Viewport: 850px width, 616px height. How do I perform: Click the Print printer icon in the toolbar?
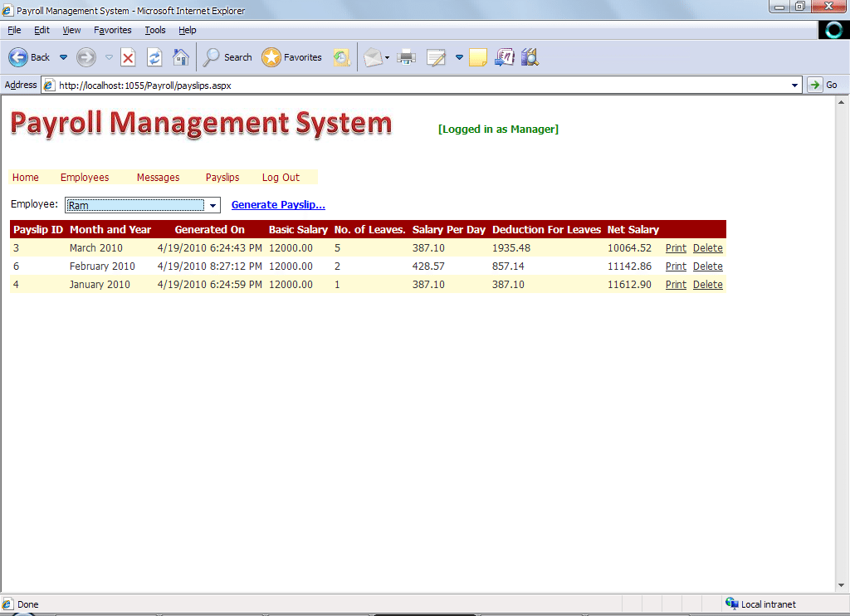pos(406,57)
